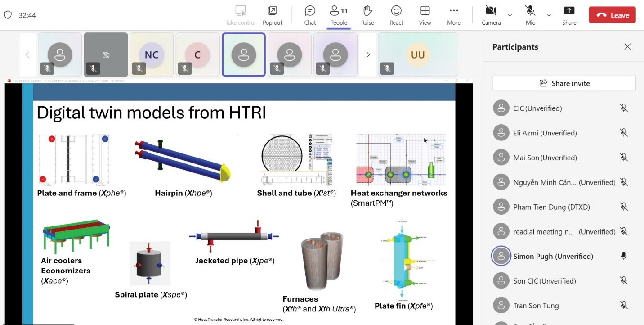Screen dimensions: 644x325
Task: Open the View layout options
Action: click(x=425, y=15)
